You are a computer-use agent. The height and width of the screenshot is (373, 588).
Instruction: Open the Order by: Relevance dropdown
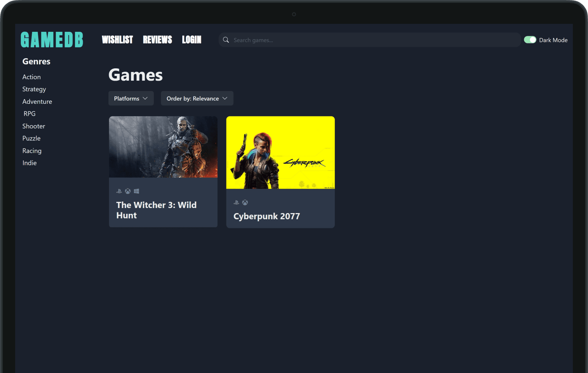(197, 98)
